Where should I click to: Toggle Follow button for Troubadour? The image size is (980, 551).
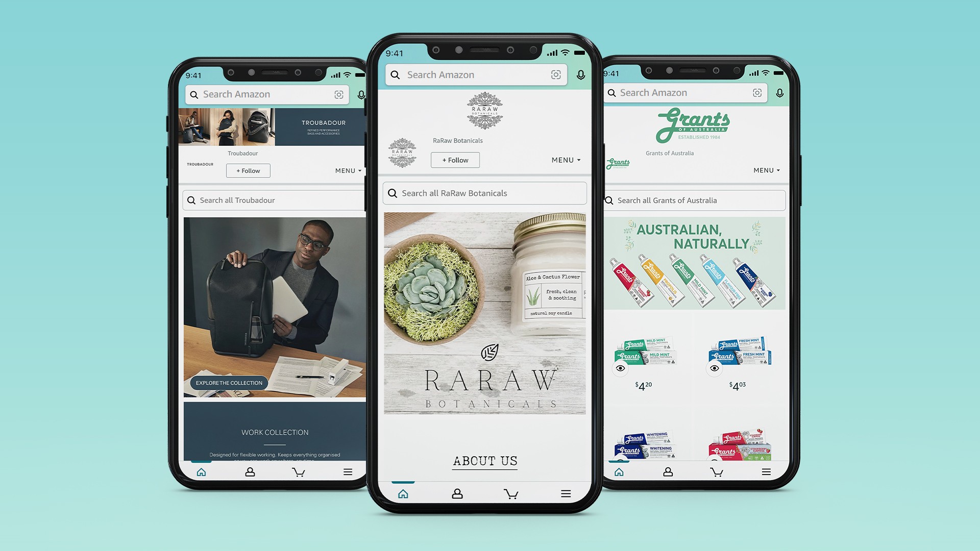coord(249,170)
